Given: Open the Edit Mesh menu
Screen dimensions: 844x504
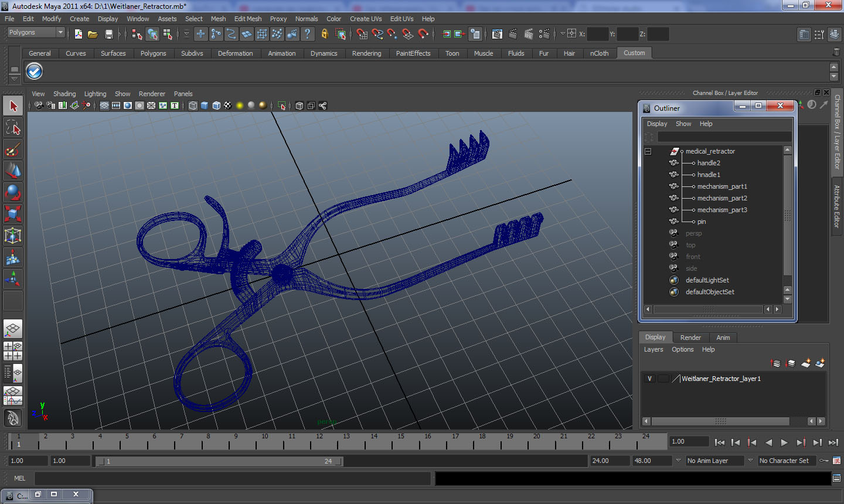Looking at the screenshot, I should [248, 19].
